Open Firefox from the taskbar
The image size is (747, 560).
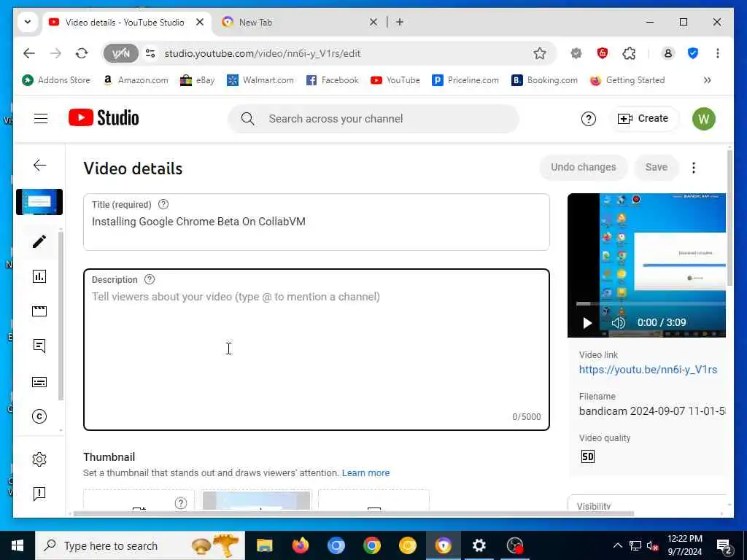tap(300, 545)
